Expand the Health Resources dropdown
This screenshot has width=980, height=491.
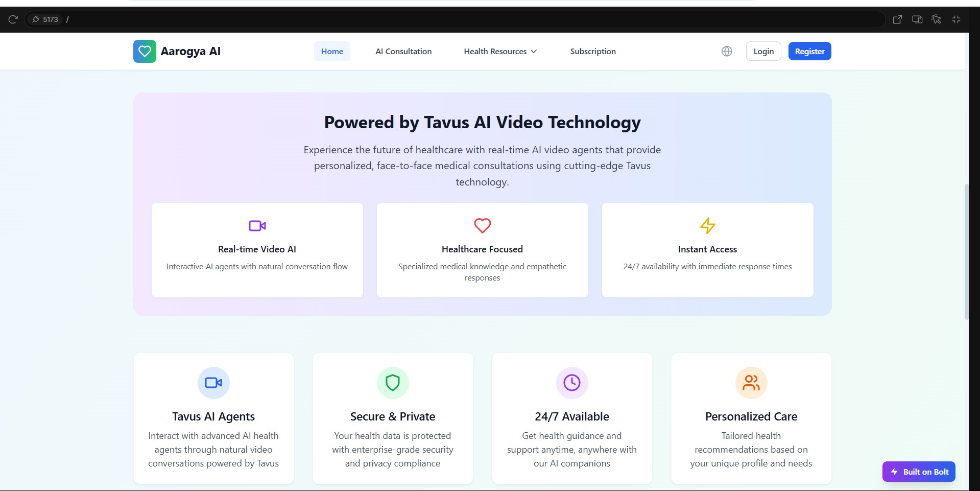tap(500, 51)
